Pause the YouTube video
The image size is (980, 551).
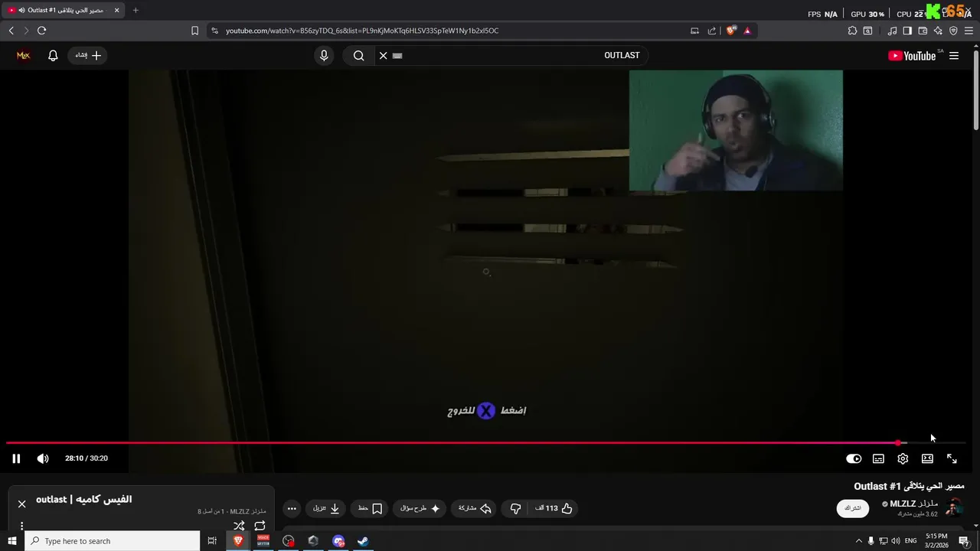pyautogui.click(x=16, y=458)
